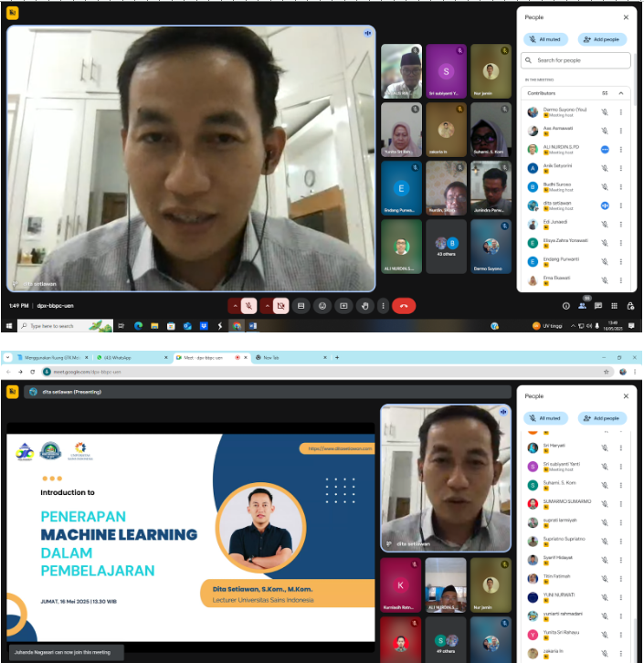Click muted mic icon for Budhi Suroso
The width and height of the screenshot is (644, 663).
click(x=604, y=186)
